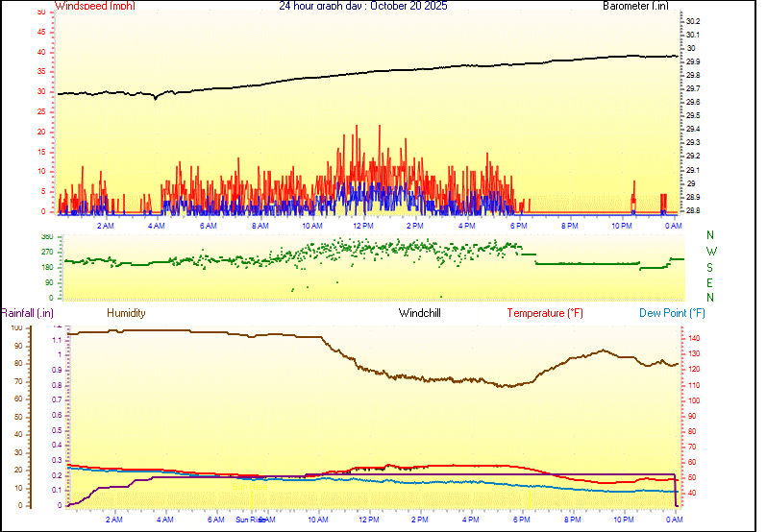Click the 360 value on wind direction scale
Viewport: 767px width, 532px height.
(47, 236)
